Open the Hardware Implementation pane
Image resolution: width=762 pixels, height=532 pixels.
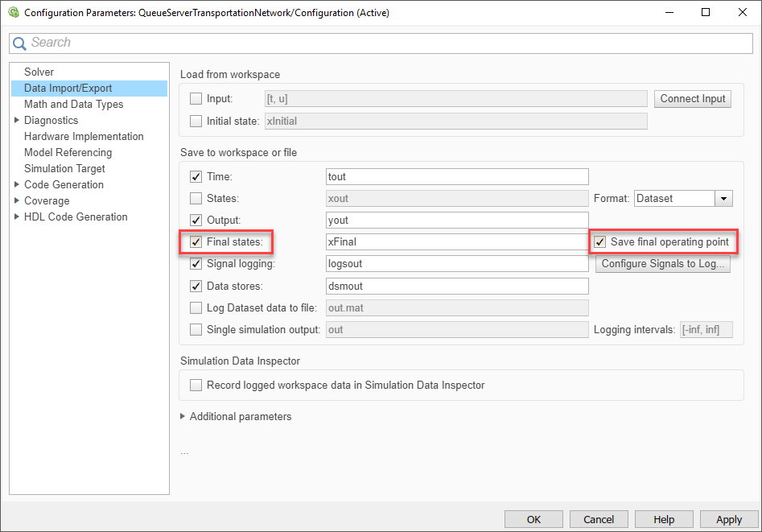coord(84,136)
